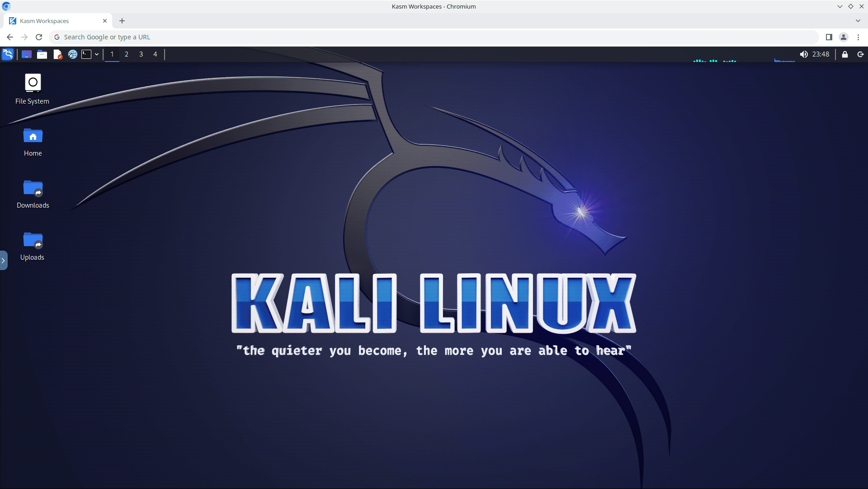Open the tab search dropdown

tap(858, 21)
